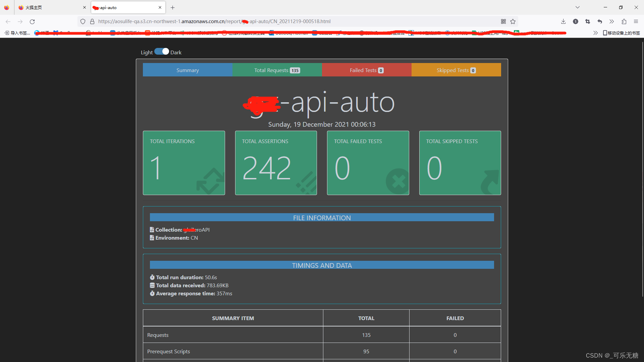Go back to previous page

(8, 21)
